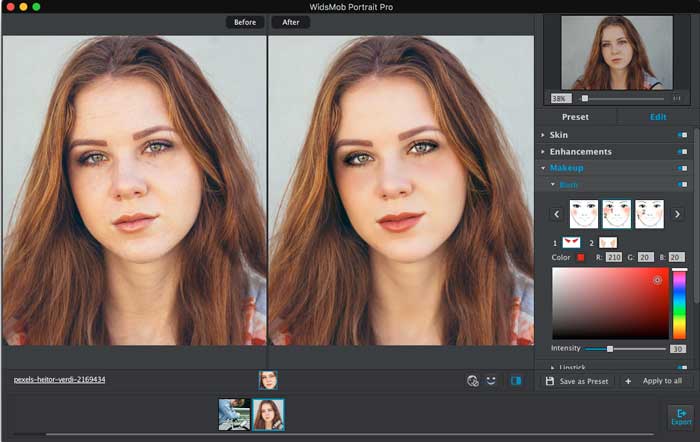700x442 pixels.
Task: Click the Intensity value field showing 30
Action: tap(678, 349)
